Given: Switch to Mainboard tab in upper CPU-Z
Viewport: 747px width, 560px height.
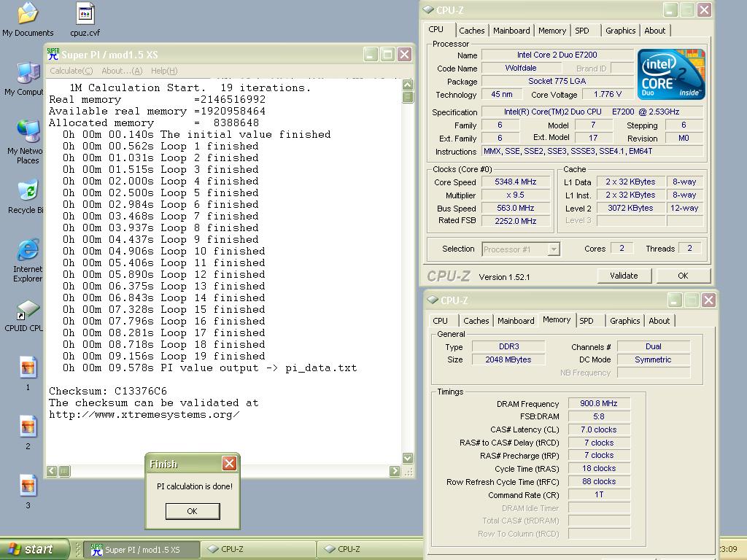Looking at the screenshot, I should pos(511,31).
